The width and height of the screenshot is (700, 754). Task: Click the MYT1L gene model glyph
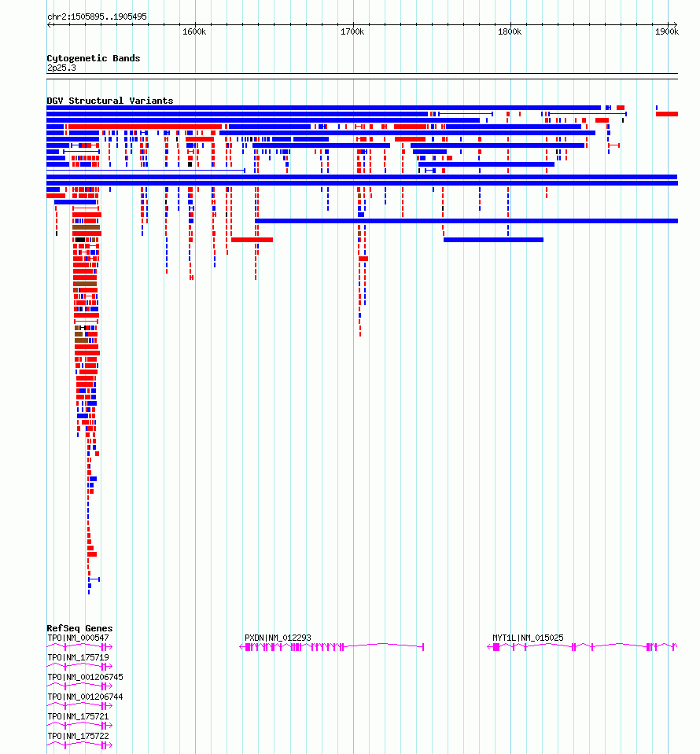click(x=582, y=647)
